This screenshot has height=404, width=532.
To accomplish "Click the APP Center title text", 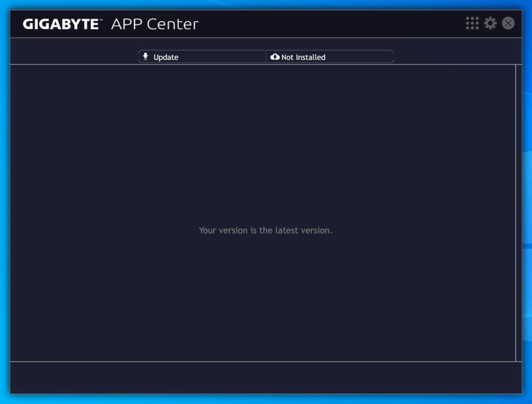I will click(155, 24).
